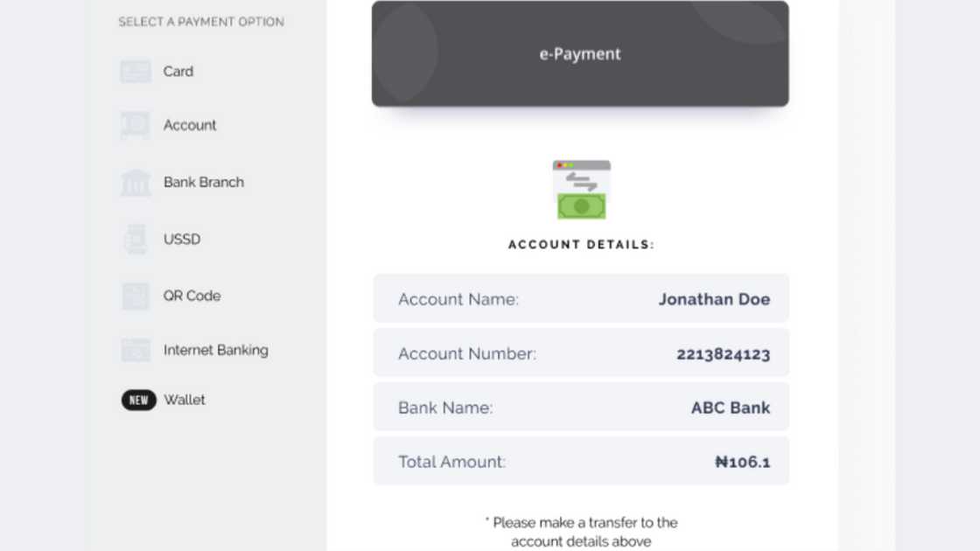Viewport: 980px width, 551px height.
Task: Select the Bank Branch building icon
Action: (135, 182)
